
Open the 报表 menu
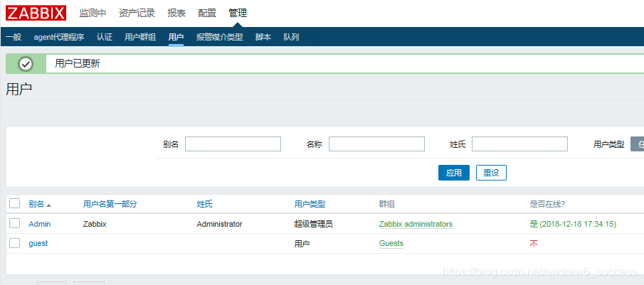[x=176, y=13]
